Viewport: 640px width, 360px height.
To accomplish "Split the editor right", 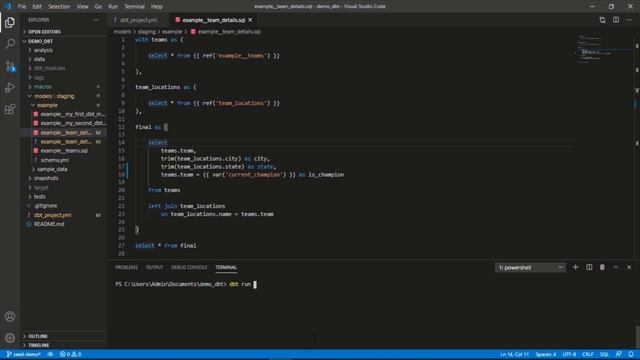I will point(616,20).
